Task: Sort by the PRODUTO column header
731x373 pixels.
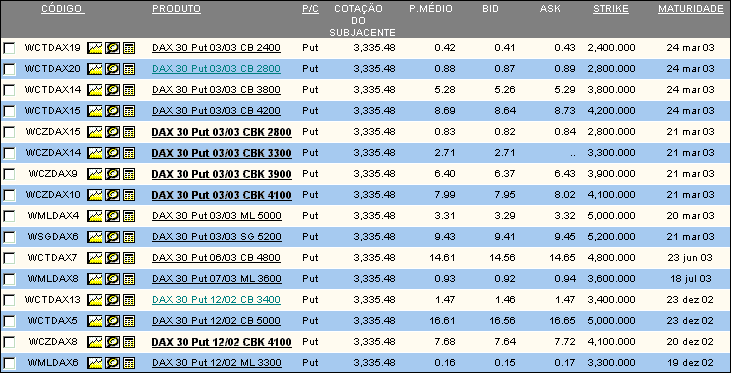Action: tap(176, 9)
